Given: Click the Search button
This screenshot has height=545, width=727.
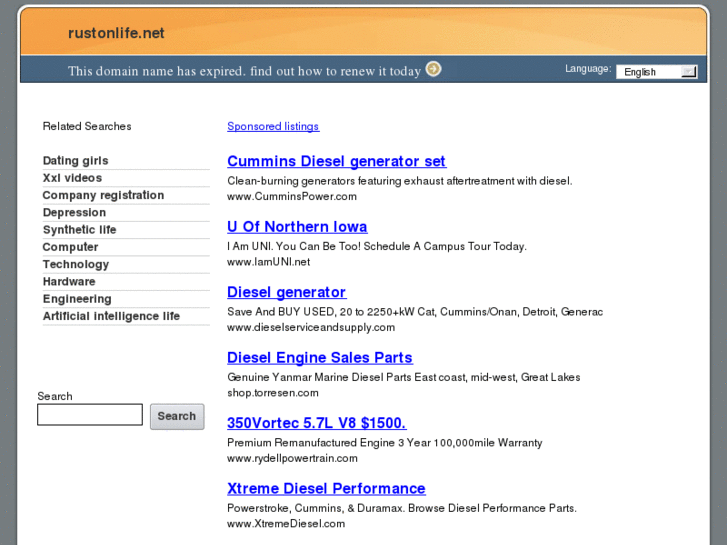Looking at the screenshot, I should point(177,416).
